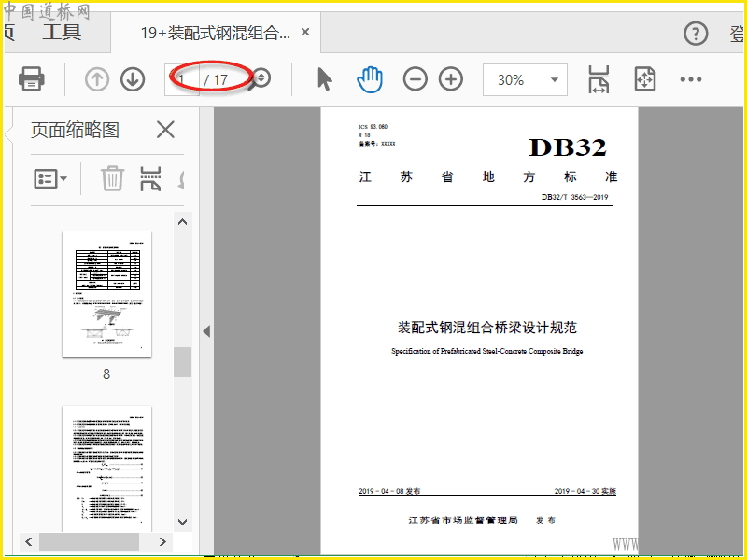Screen dimensions: 747x560
Task: Open more tools ellipsis menu
Action: [x=690, y=79]
